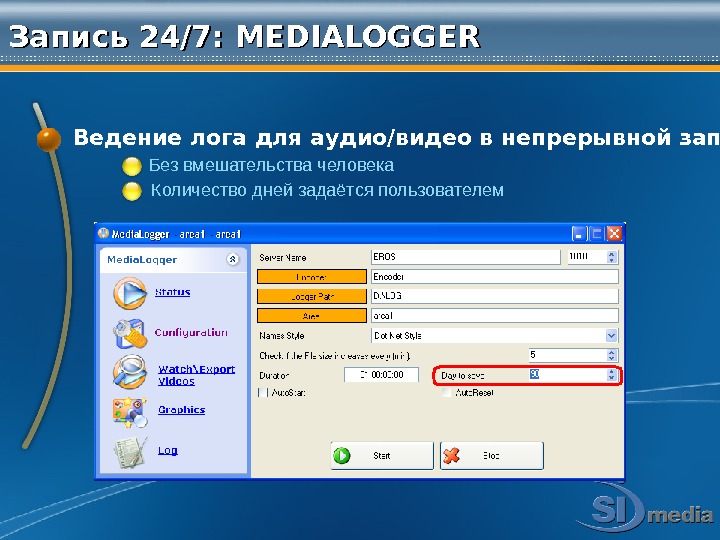720x540 pixels.
Task: Click the Graphics icon
Action: pos(130,411)
